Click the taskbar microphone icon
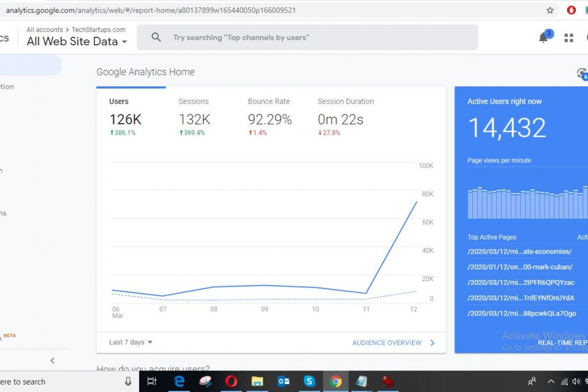The height and width of the screenshot is (392, 588). pos(128,381)
